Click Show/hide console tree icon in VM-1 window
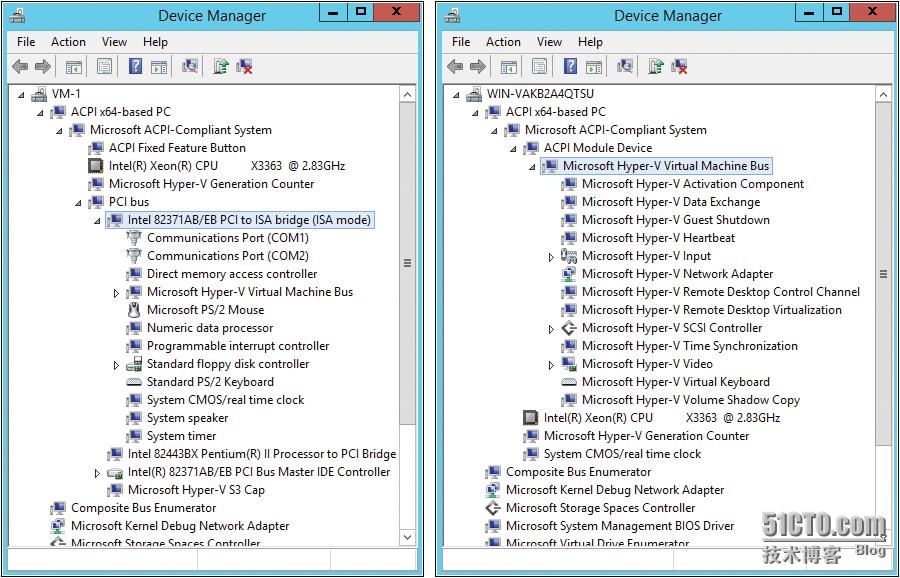The image size is (900, 578). 73,67
